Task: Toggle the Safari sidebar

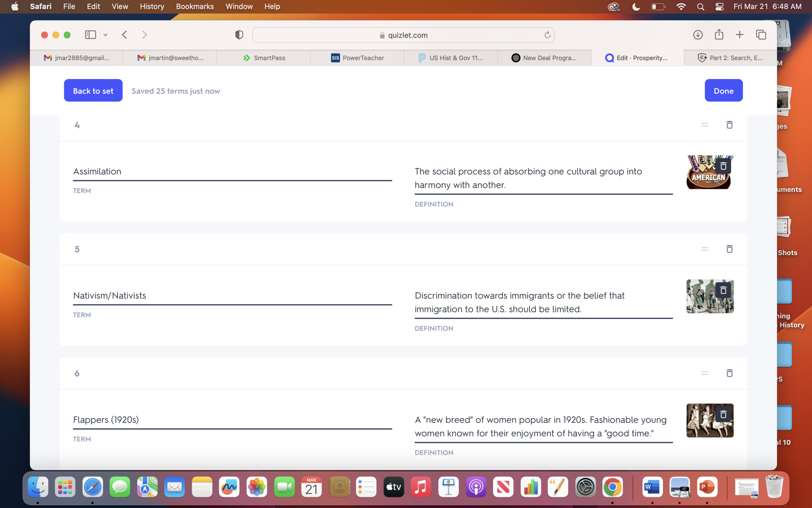Action: tap(90, 35)
